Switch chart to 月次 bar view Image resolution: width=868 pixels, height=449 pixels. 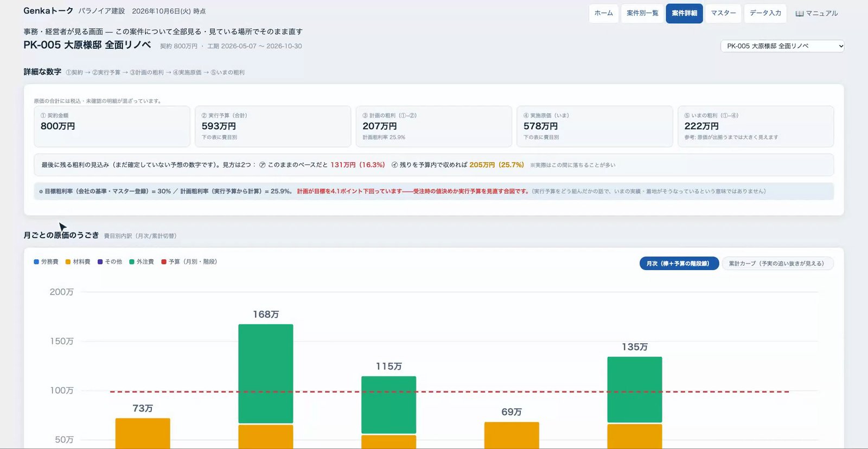point(679,264)
